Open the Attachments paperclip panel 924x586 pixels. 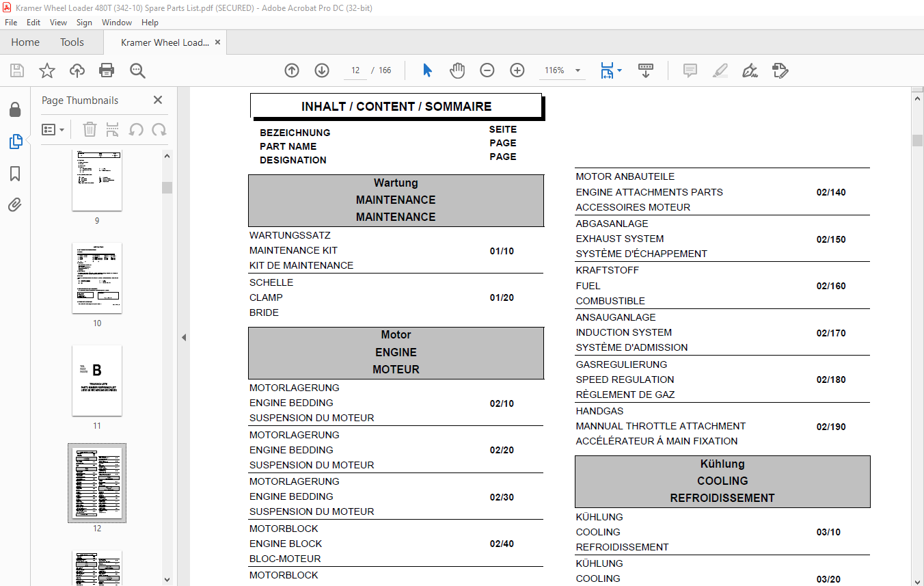click(x=15, y=205)
